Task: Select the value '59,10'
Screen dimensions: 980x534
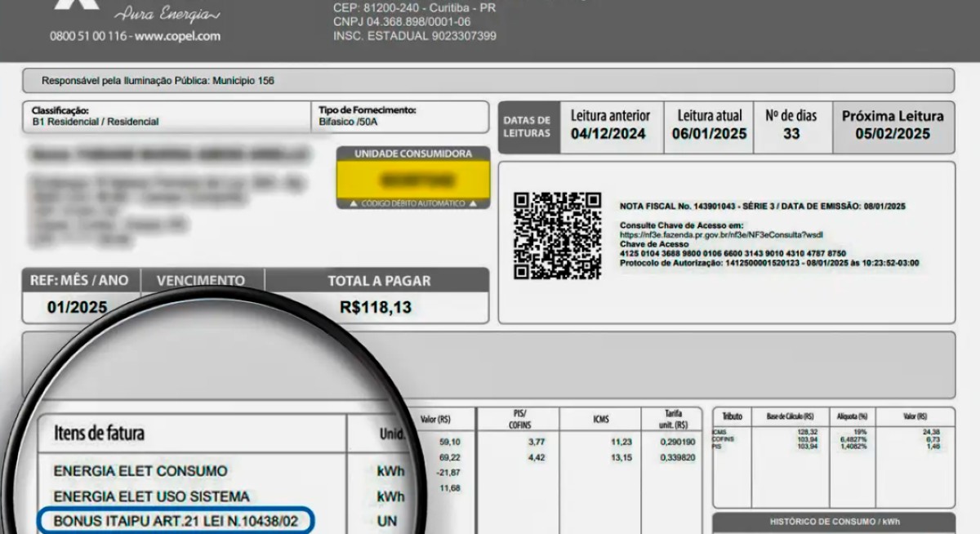Action: (x=449, y=443)
